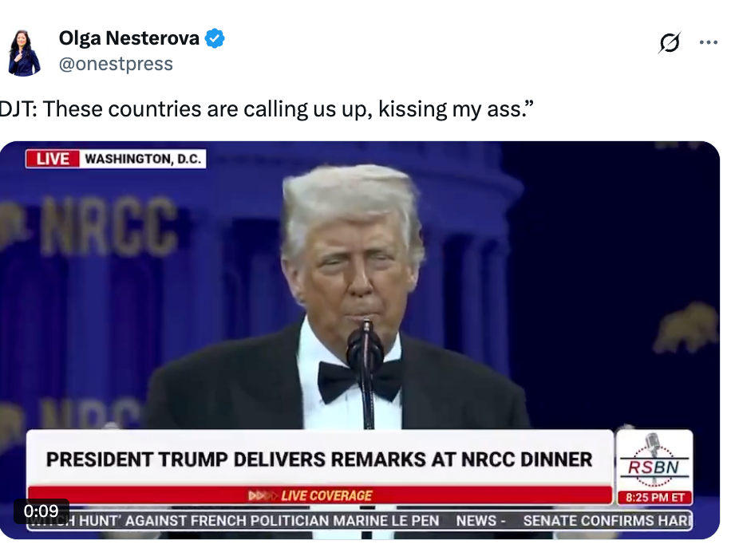Click the NEWS divider in the bottom ticker

pyautogui.click(x=480, y=520)
